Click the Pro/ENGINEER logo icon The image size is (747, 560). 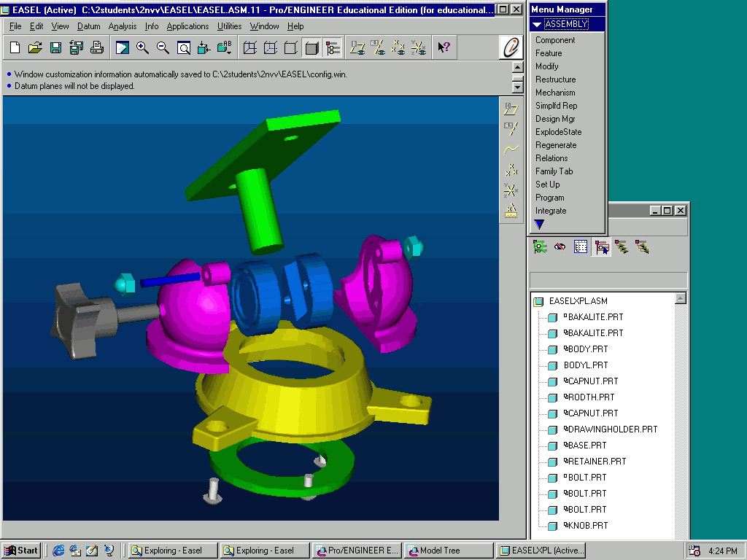click(511, 47)
